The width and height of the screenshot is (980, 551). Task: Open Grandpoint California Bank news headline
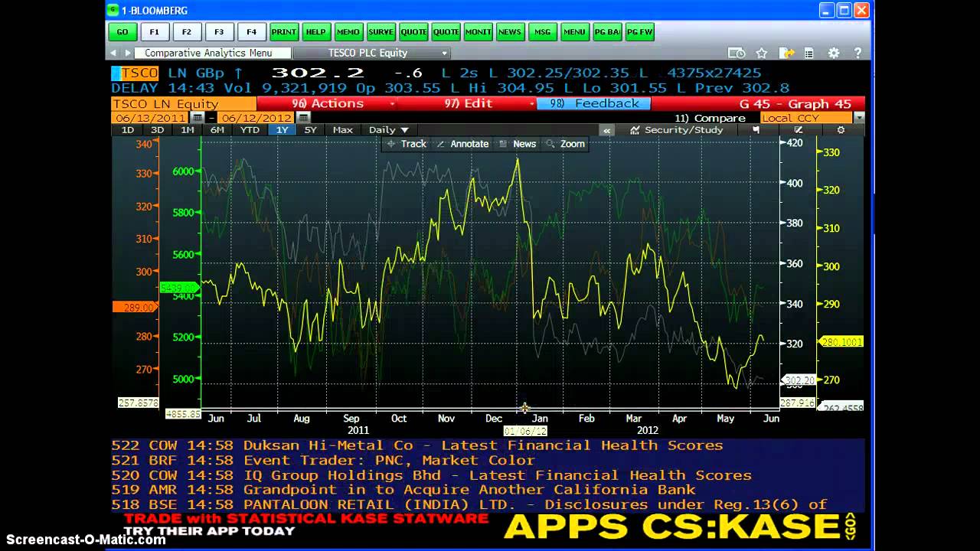click(x=488, y=490)
